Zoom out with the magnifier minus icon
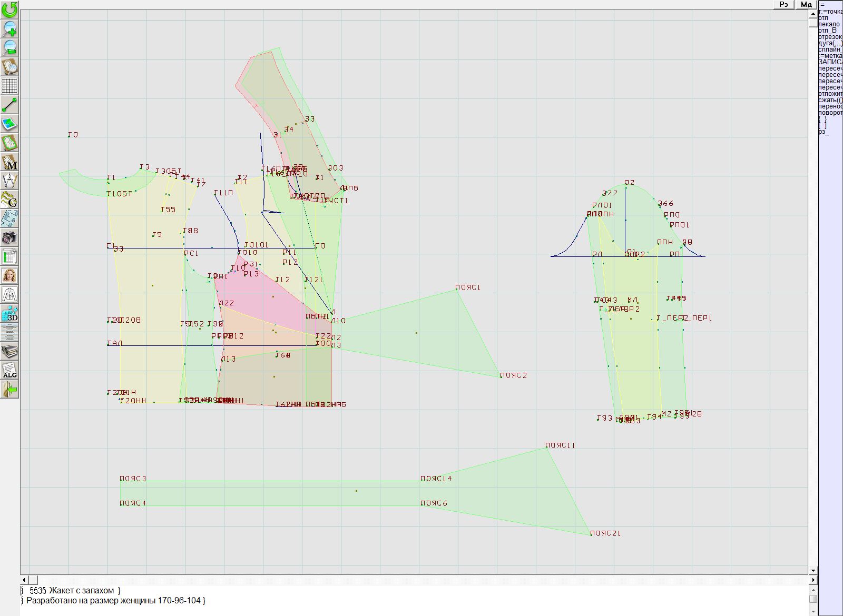843x616 pixels. pyautogui.click(x=9, y=48)
